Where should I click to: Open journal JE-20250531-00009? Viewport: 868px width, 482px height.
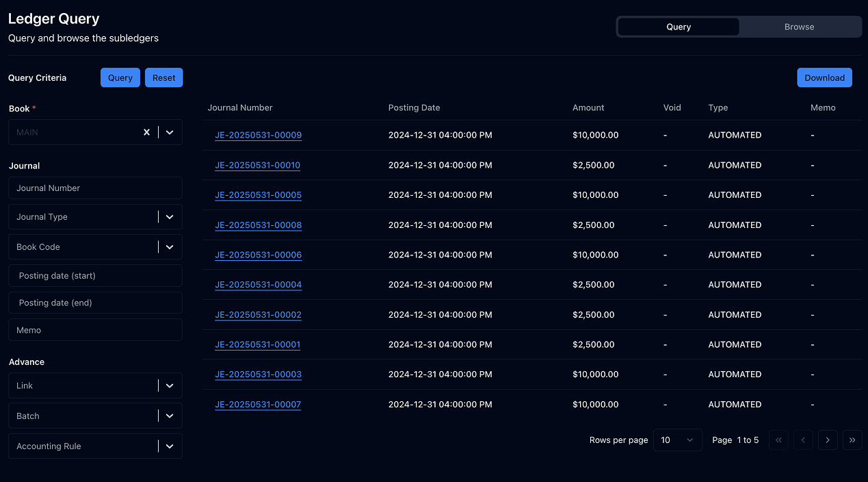point(259,135)
